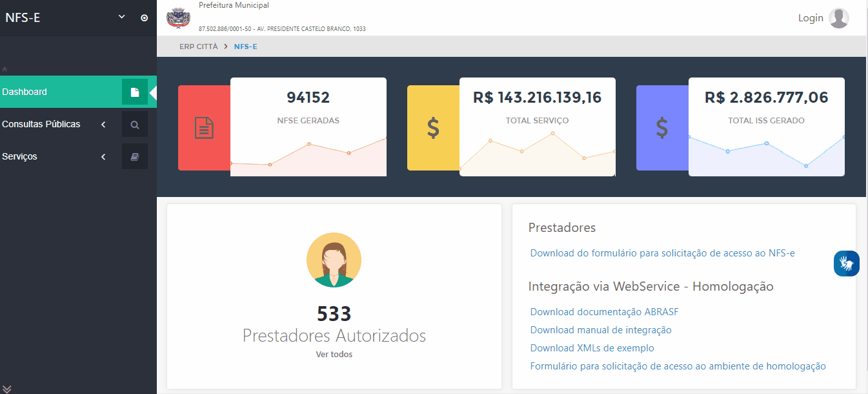This screenshot has width=868, height=394.
Task: Select the Dashboard menu item
Action: pos(26,92)
